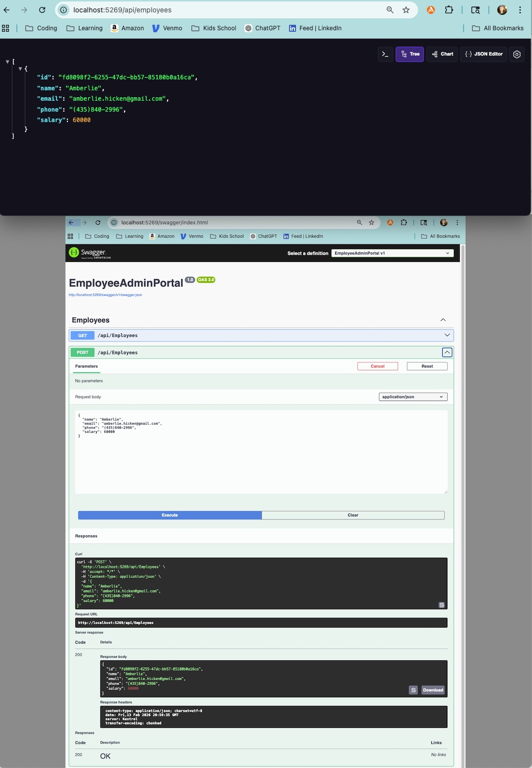Open the swagger.json link under the title

point(105,295)
